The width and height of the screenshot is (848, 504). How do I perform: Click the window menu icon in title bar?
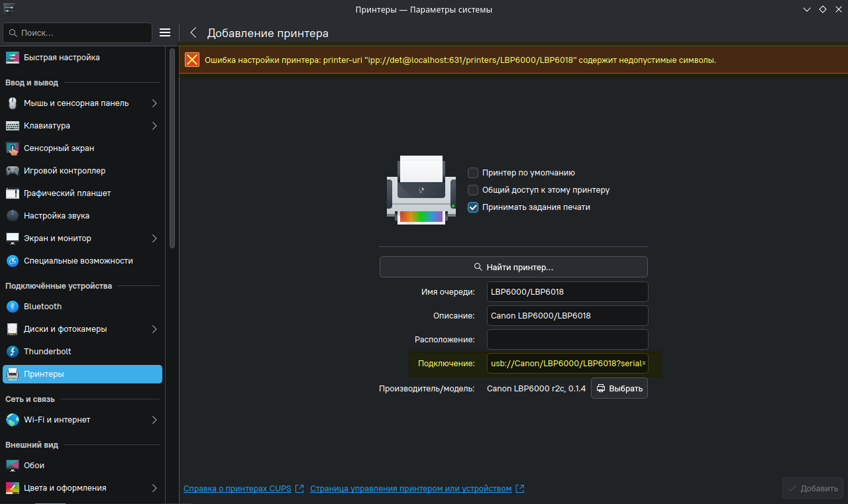[x=10, y=9]
